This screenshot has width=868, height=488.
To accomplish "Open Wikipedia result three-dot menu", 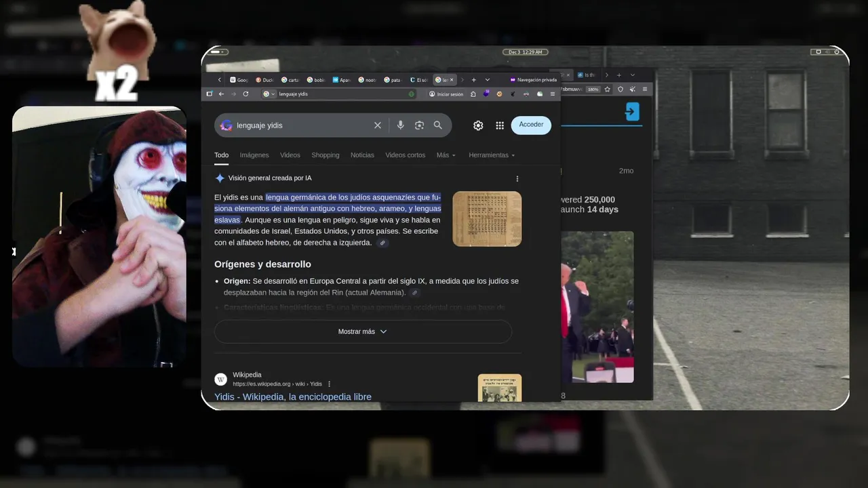I will tap(330, 384).
